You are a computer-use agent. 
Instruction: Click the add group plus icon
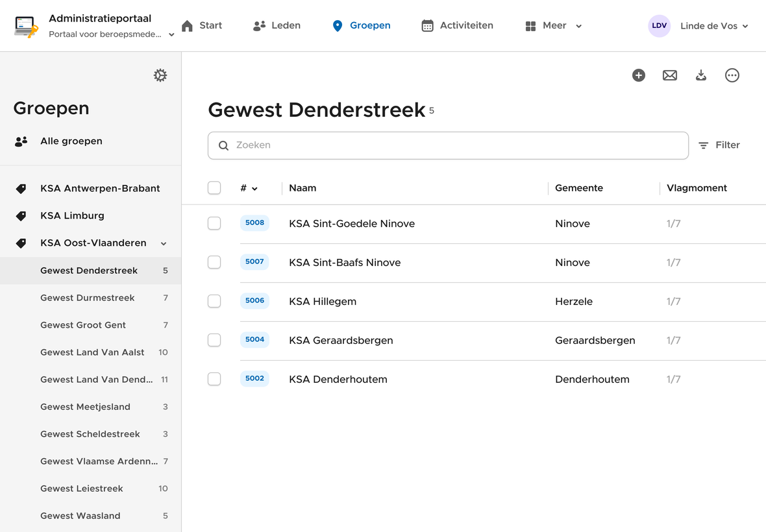click(639, 75)
